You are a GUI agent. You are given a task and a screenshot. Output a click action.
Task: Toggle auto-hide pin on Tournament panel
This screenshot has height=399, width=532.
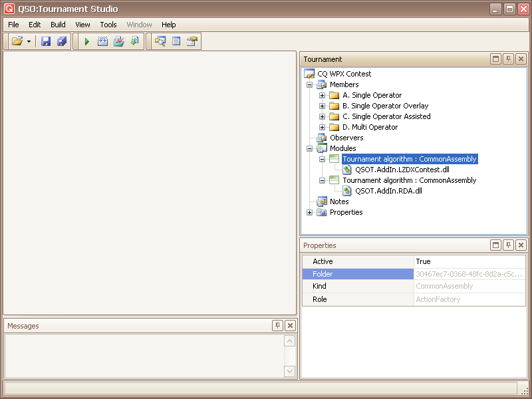508,59
